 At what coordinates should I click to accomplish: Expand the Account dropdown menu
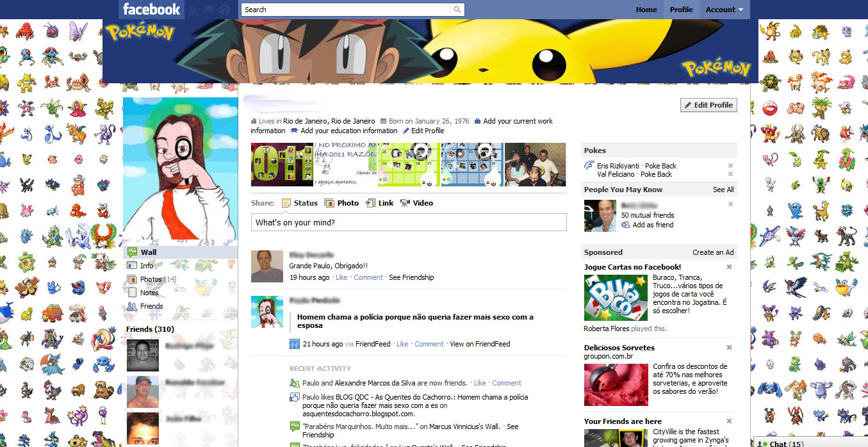[x=725, y=10]
